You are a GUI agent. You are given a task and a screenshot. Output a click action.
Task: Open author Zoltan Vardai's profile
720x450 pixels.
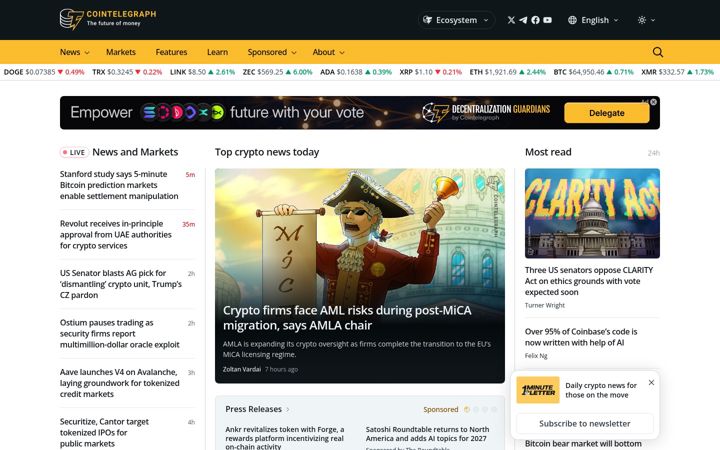(x=242, y=369)
